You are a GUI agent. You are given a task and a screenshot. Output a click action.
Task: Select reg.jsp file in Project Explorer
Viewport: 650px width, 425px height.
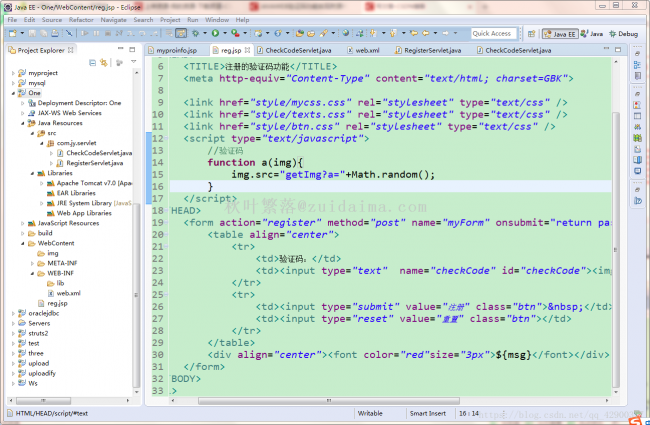click(x=57, y=303)
